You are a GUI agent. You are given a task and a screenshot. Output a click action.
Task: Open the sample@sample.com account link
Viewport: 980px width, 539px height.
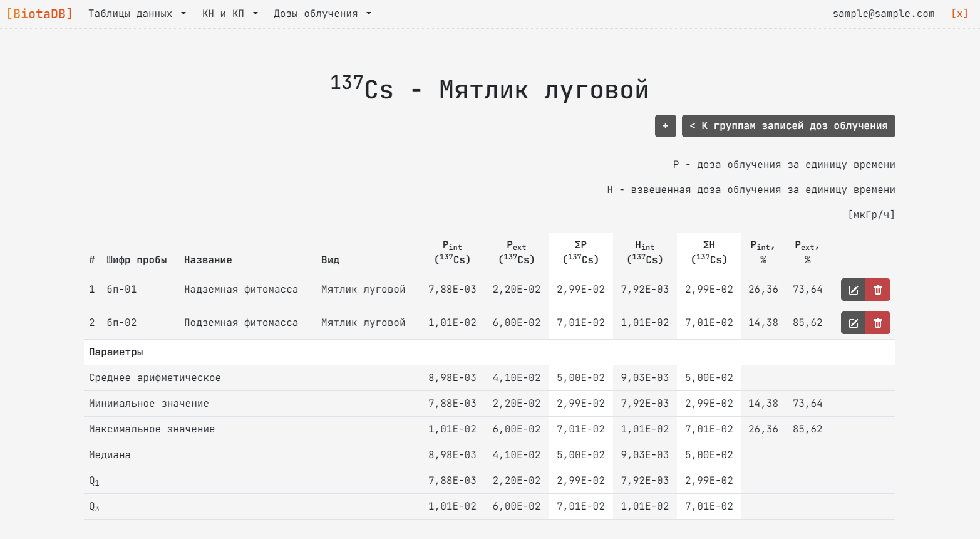[883, 14]
